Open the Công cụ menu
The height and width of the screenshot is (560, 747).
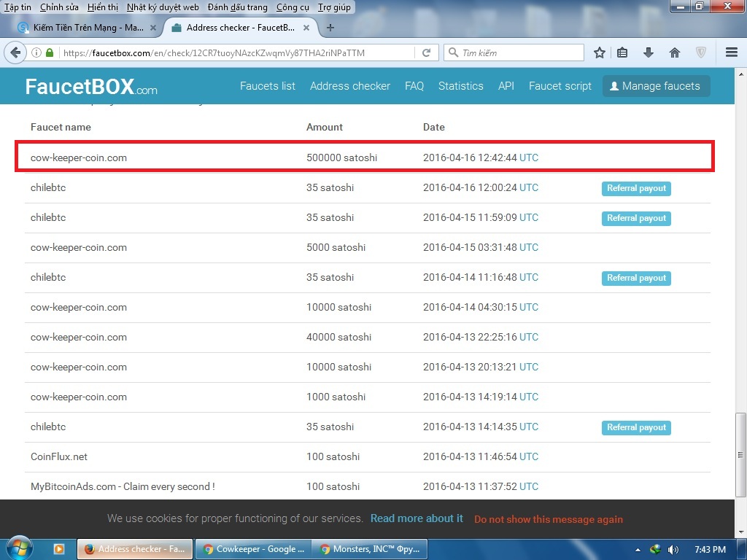click(x=293, y=7)
